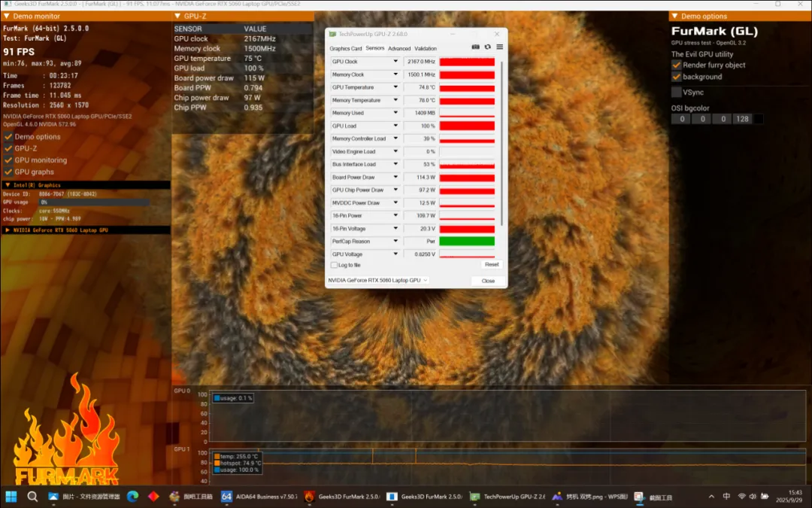Open Memory Clock sensor dropdown
The height and width of the screenshot is (508, 812).
click(395, 74)
